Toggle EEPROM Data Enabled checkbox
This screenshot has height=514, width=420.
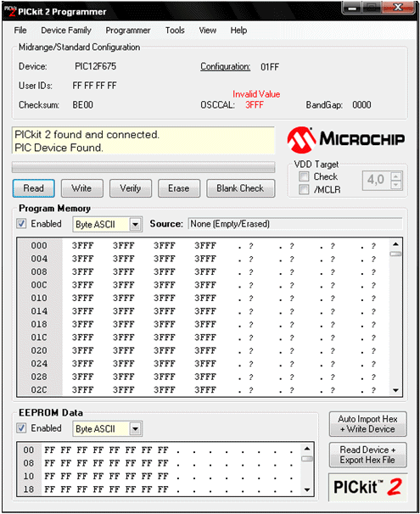(22, 428)
